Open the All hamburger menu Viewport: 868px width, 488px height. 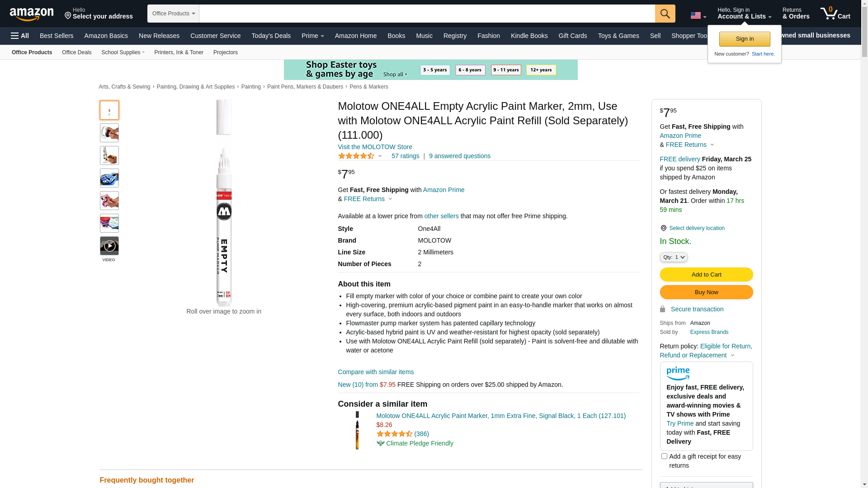pos(20,36)
